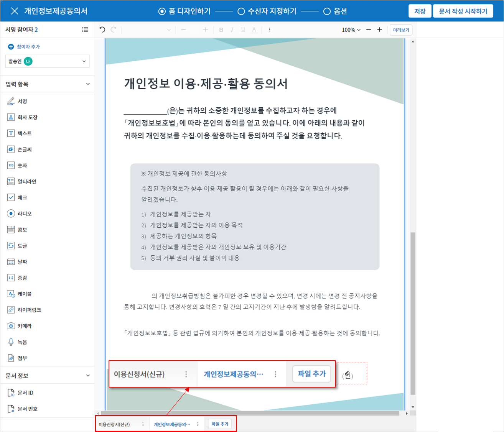Open the toolbar more options dots
504x432 pixels.
coord(270,30)
